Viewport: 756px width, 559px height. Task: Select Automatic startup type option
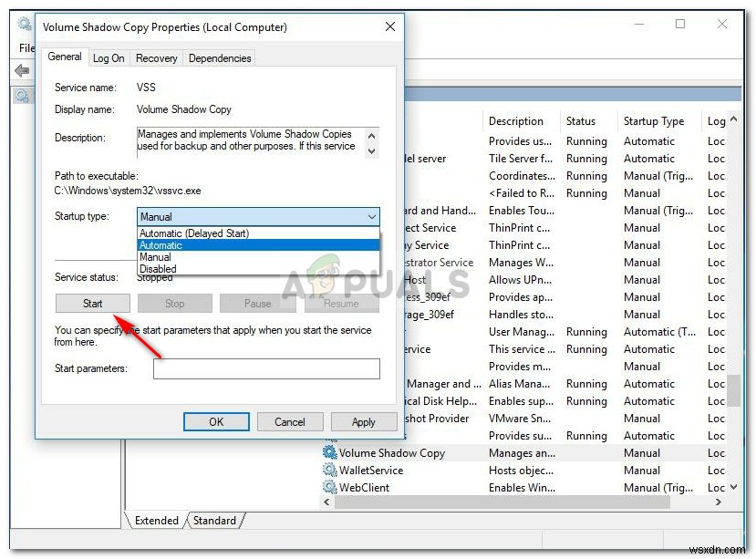coord(258,245)
